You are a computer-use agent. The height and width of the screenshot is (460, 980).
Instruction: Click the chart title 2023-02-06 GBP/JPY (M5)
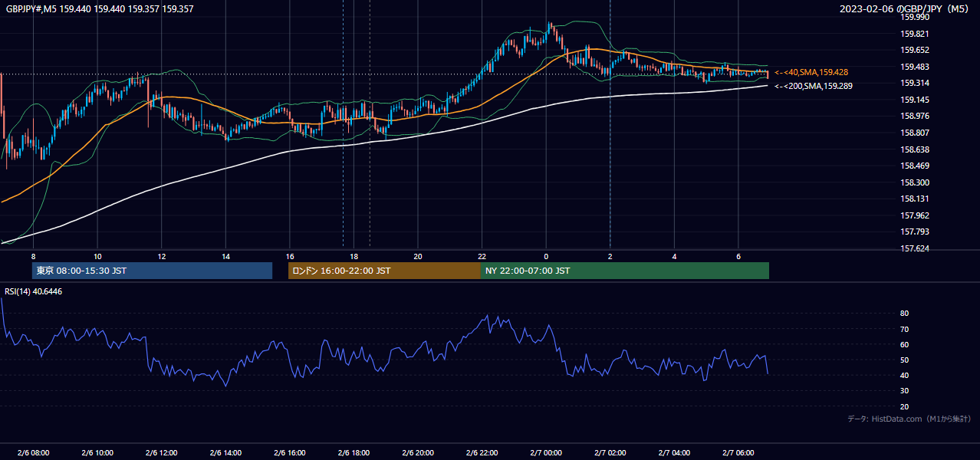click(x=905, y=9)
